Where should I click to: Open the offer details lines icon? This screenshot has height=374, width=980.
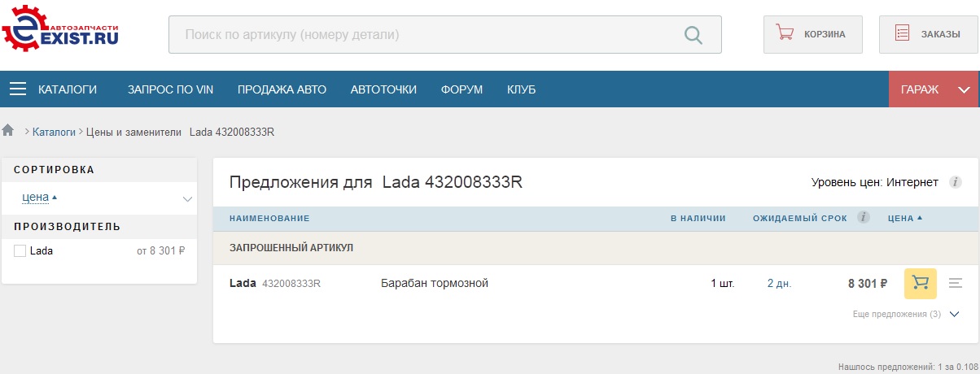tap(956, 283)
